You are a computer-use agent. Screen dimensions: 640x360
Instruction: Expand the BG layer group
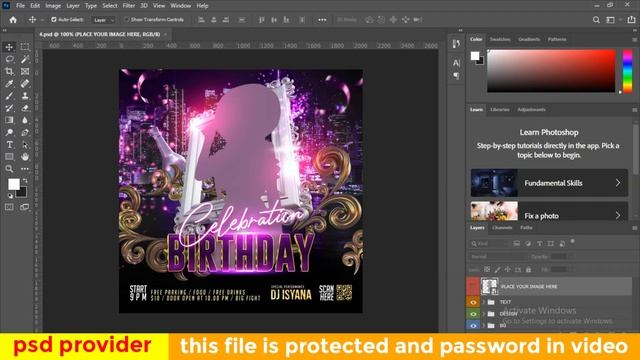tap(484, 325)
